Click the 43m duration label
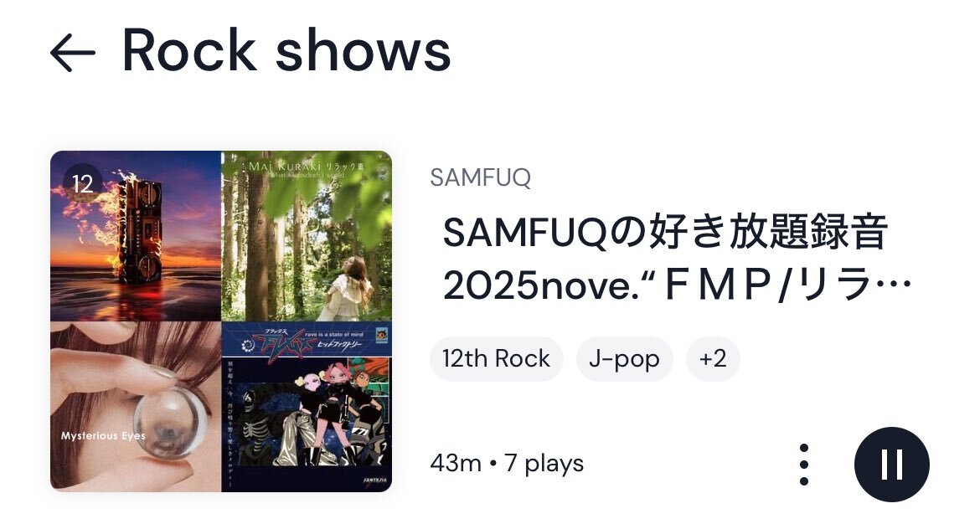 tap(456, 464)
